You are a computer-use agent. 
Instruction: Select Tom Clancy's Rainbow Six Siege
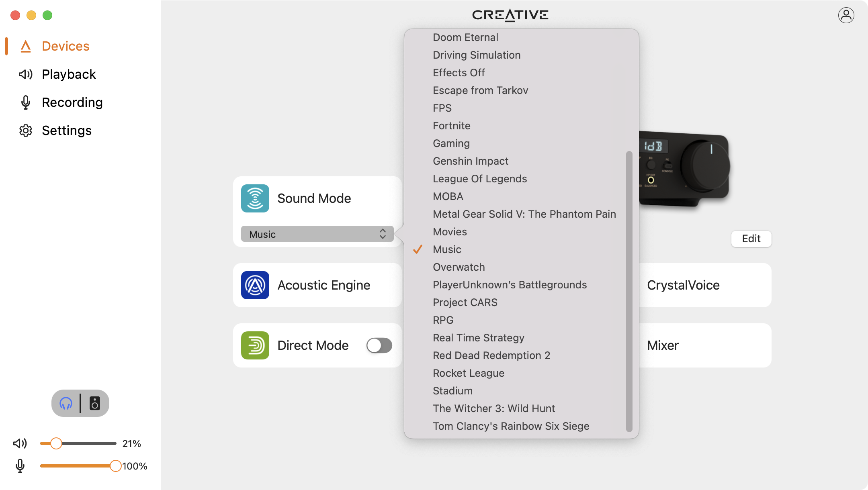[x=511, y=426]
